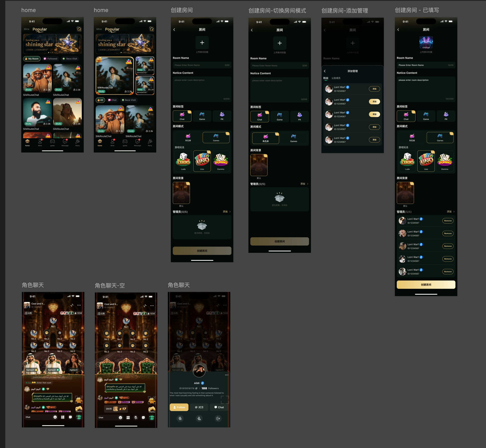Select 角色房 mode in 创建房间 - 已填写 frame
The height and width of the screenshot is (448, 486).
pos(412,138)
